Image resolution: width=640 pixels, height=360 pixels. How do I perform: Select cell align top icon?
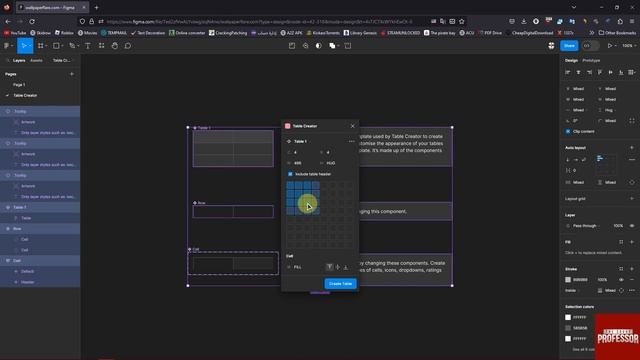pos(329,267)
